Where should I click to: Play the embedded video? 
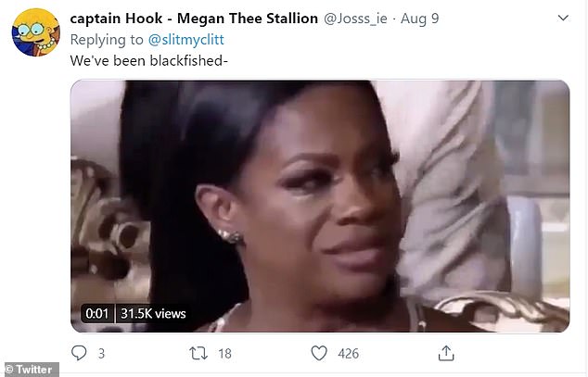coord(320,206)
